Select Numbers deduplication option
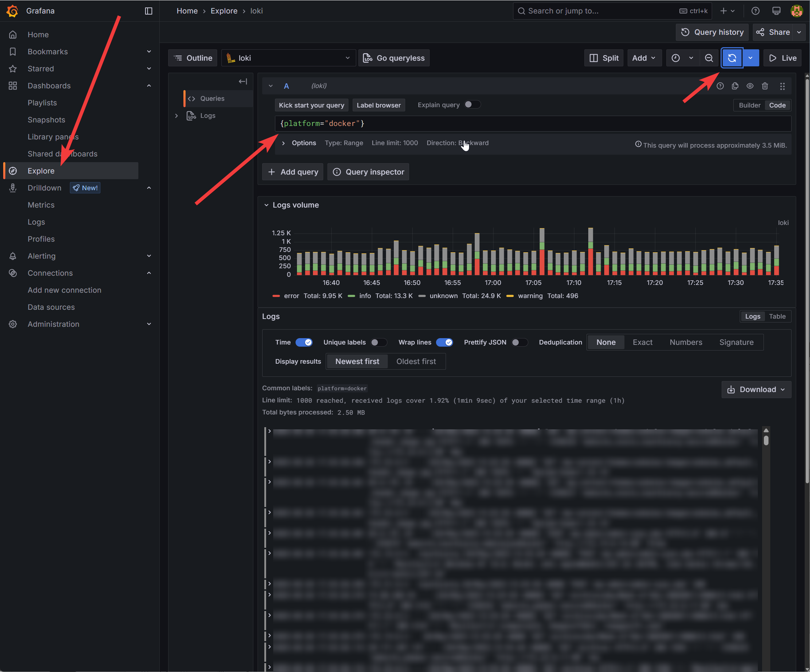This screenshot has width=810, height=672. [x=686, y=342]
